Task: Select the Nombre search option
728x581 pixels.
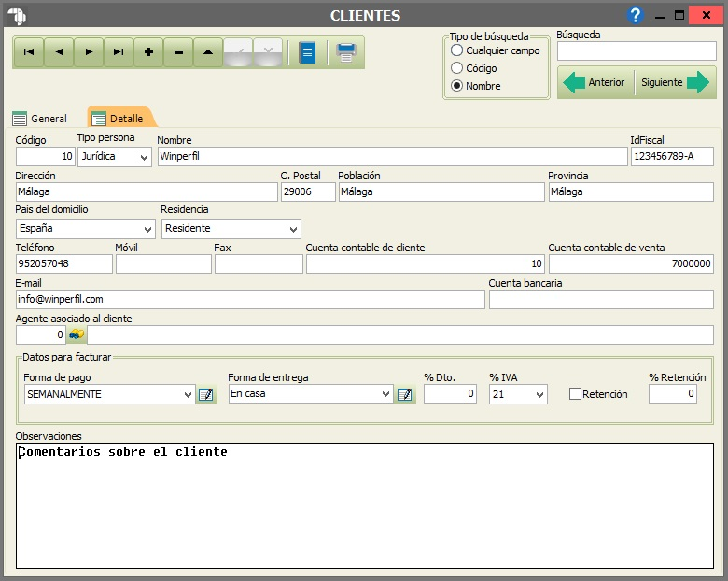Action: tap(476, 86)
